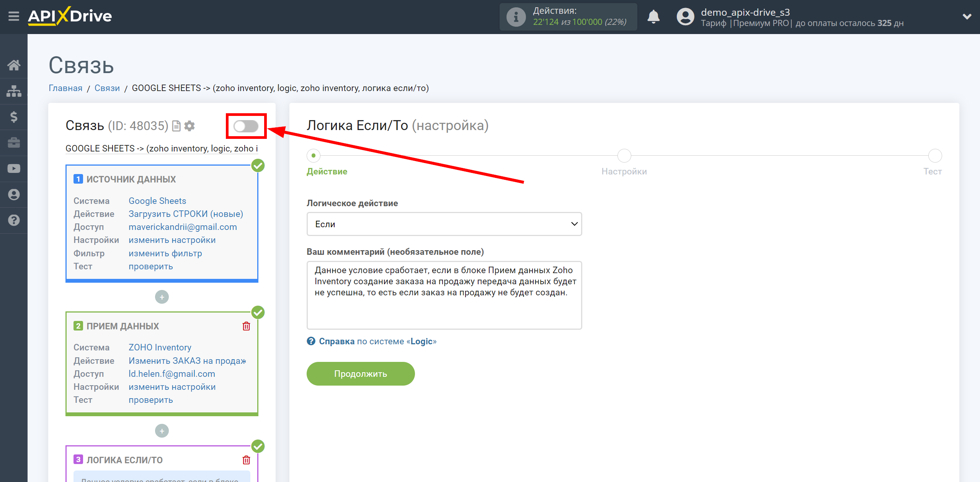Open the notifications bell
This screenshot has width=980, height=482.
653,17
